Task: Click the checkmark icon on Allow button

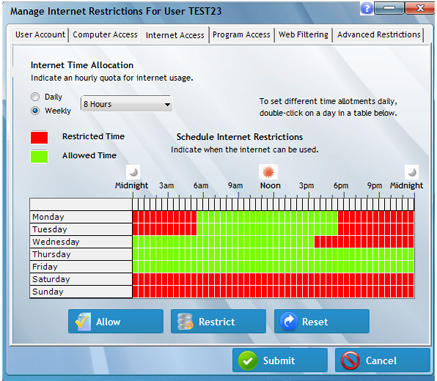Action: pos(83,321)
